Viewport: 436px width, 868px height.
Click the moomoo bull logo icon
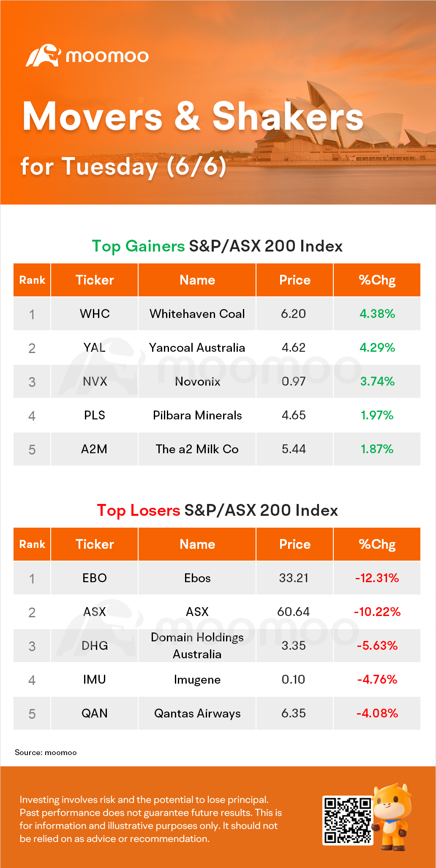(x=43, y=55)
